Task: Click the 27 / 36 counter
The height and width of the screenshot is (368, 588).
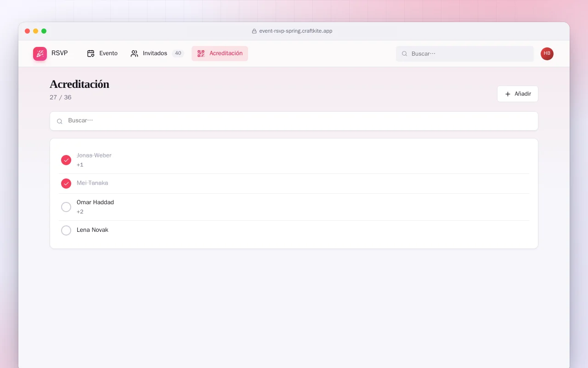Action: click(x=61, y=98)
